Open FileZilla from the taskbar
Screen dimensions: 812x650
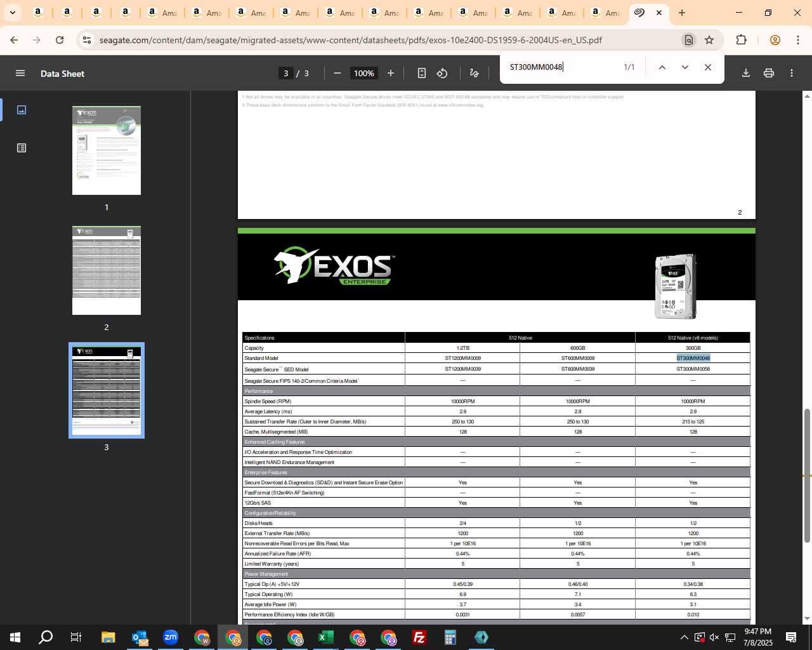click(x=419, y=637)
